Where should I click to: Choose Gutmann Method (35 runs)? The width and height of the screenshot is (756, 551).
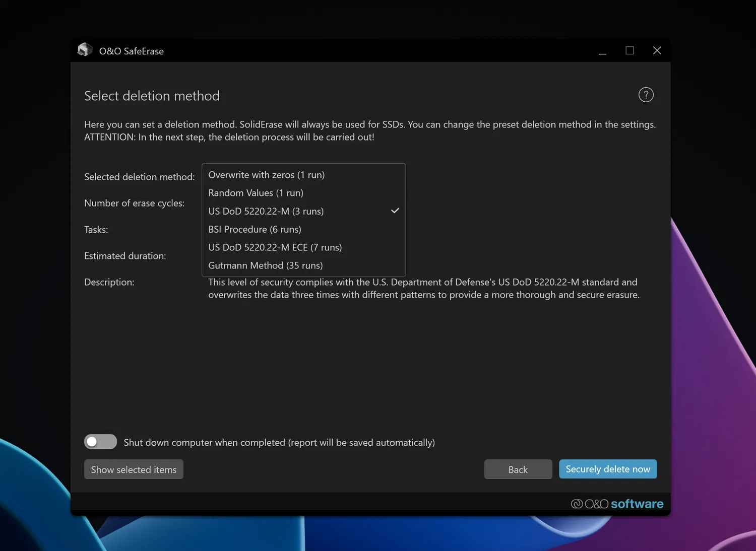(x=304, y=265)
